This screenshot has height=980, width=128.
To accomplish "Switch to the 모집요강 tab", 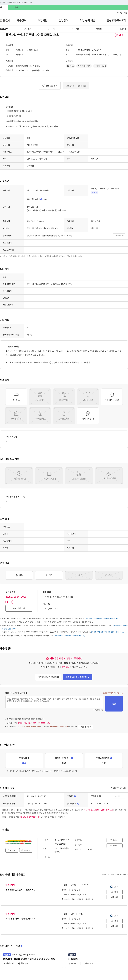I will point(4,29).
